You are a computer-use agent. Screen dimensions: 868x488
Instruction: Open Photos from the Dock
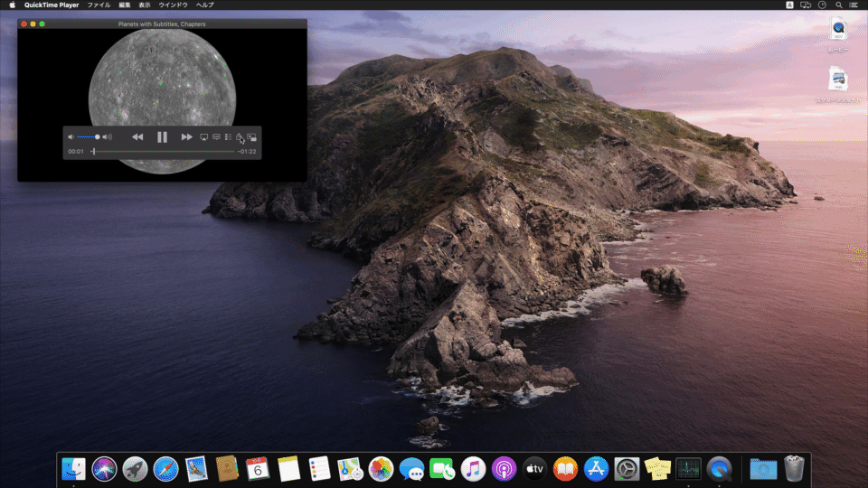click(x=381, y=469)
